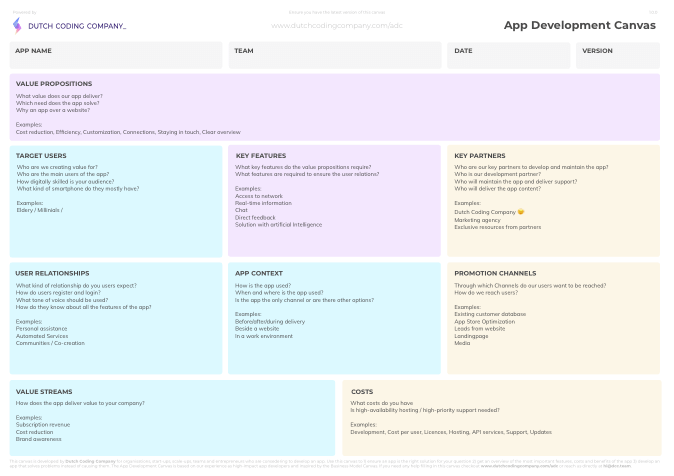Click the Key Features heading

[x=261, y=156]
